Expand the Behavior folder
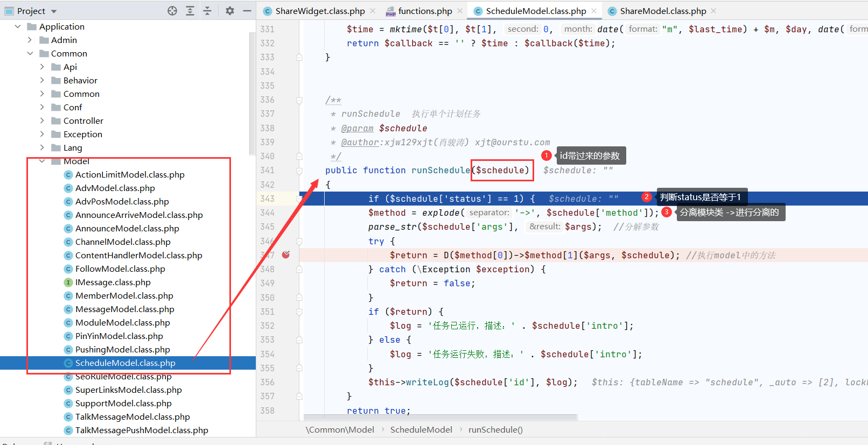This screenshot has height=445, width=868. tap(42, 80)
